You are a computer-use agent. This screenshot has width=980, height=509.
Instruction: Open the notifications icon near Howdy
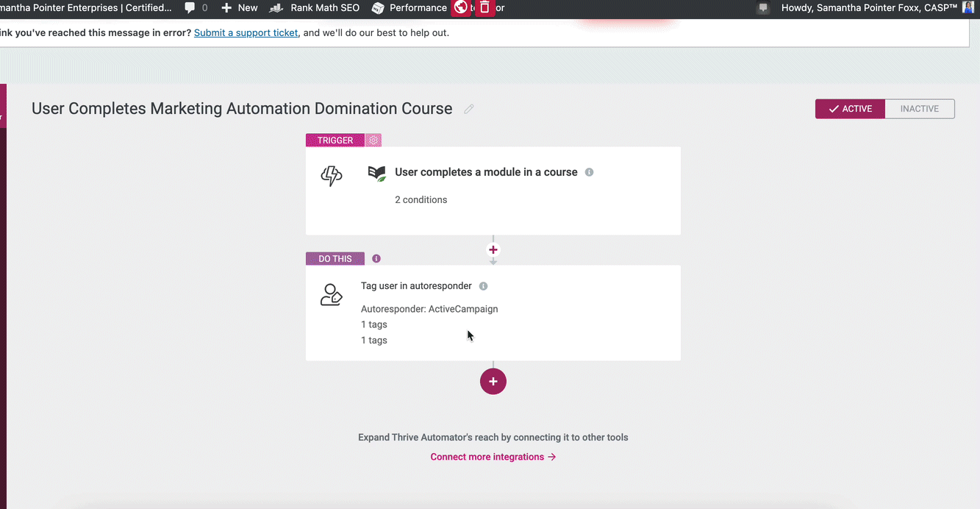coord(764,8)
